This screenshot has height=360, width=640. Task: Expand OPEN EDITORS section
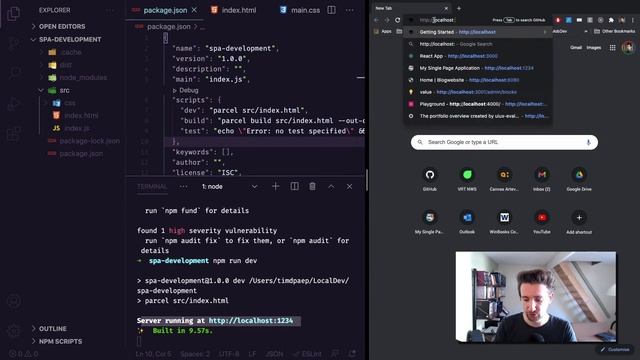click(x=62, y=26)
